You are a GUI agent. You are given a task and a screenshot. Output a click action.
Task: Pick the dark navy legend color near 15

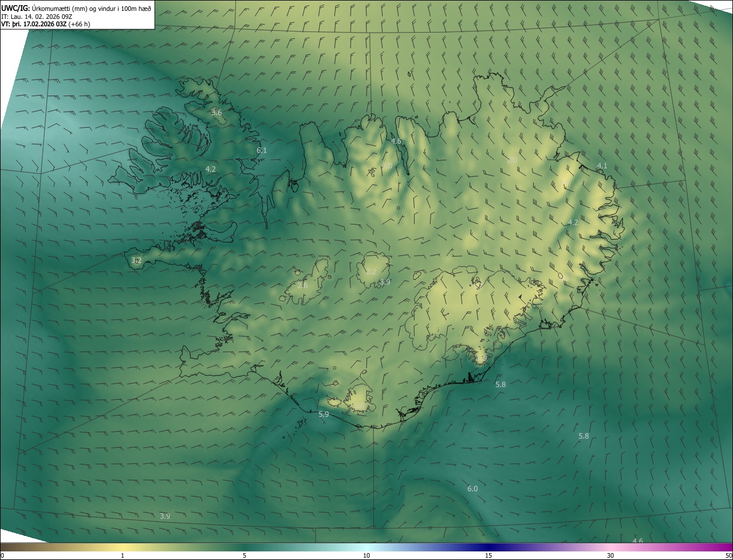488,547
